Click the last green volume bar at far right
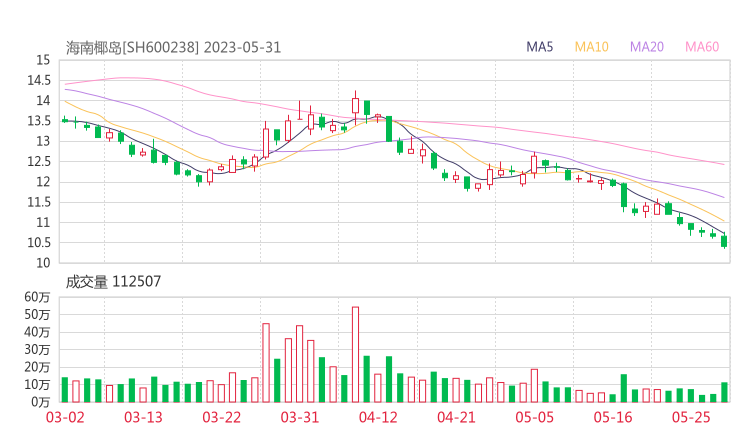 click(x=724, y=392)
